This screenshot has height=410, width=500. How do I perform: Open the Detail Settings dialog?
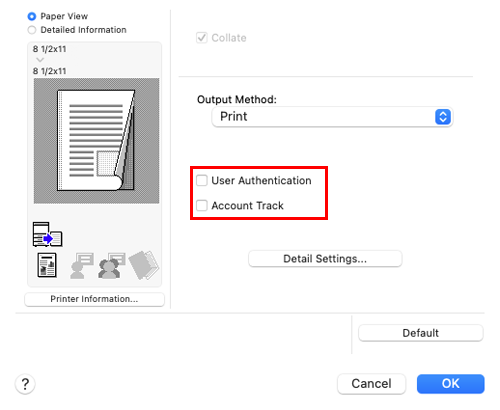point(325,259)
